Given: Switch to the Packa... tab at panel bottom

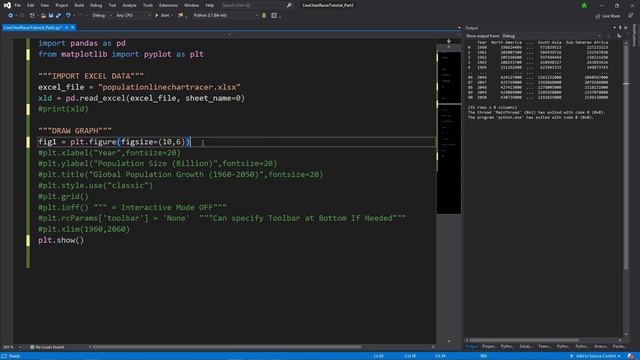Looking at the screenshot, I should (620, 346).
